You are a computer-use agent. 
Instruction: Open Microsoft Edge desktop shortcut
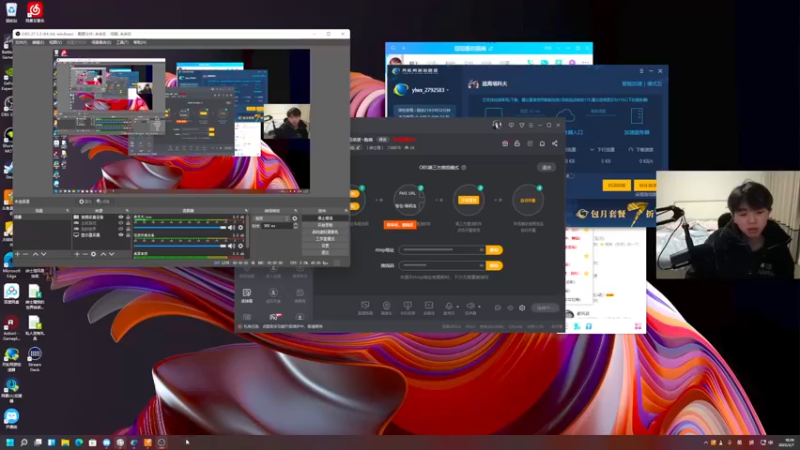(12, 264)
